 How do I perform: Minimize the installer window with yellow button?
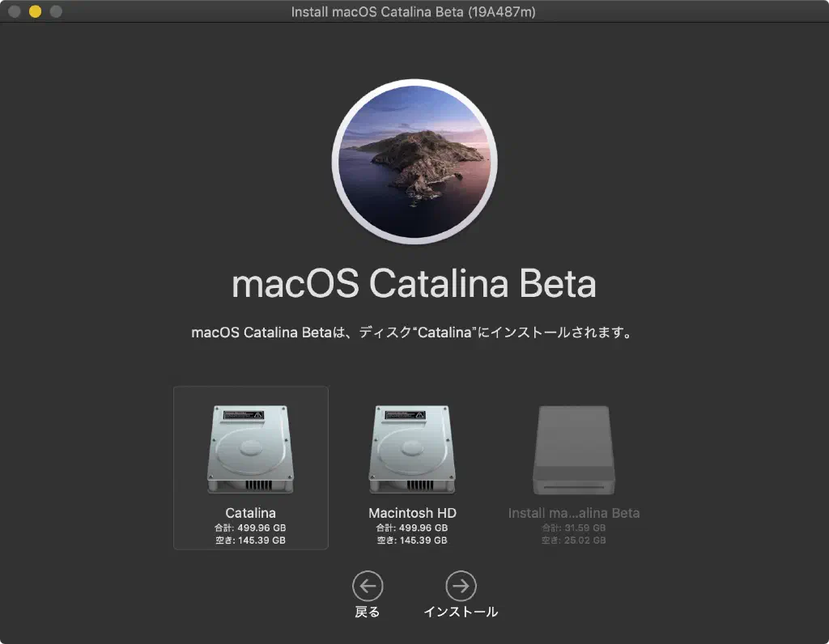pyautogui.click(x=35, y=11)
